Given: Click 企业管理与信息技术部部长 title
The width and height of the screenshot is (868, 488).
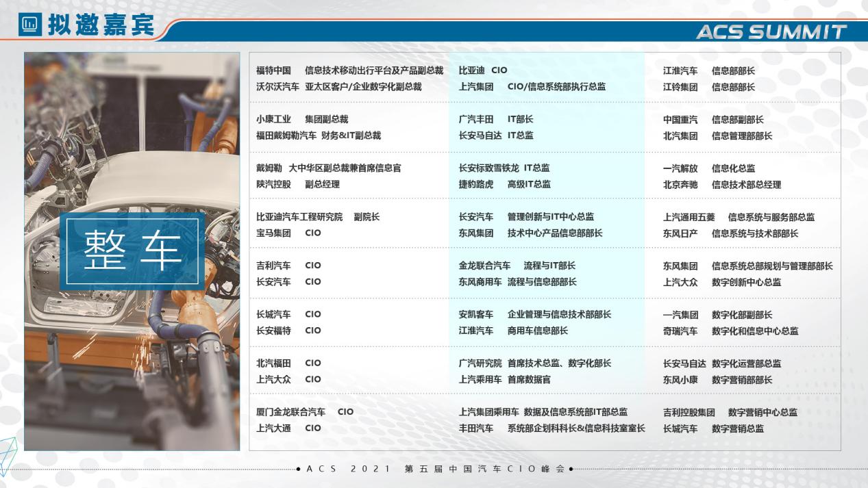Looking at the screenshot, I should (x=560, y=315).
